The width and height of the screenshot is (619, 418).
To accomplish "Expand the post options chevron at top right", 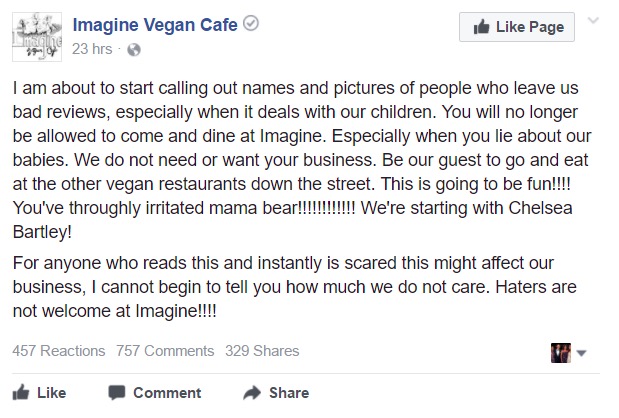I will tap(596, 22).
